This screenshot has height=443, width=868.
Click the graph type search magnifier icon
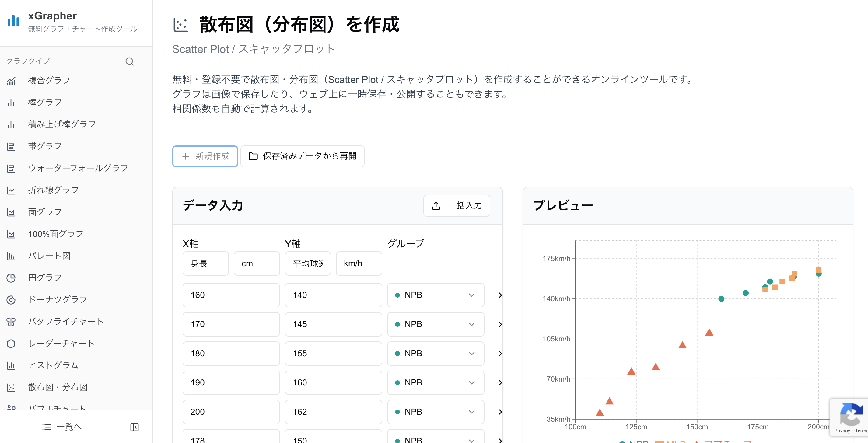point(130,61)
